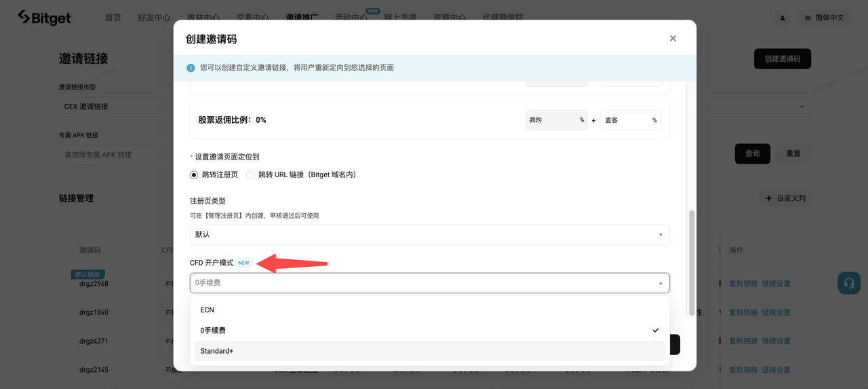This screenshot has height=389, width=868.
Task: Click 链接设置 for drgz2968
Action: pos(776,284)
